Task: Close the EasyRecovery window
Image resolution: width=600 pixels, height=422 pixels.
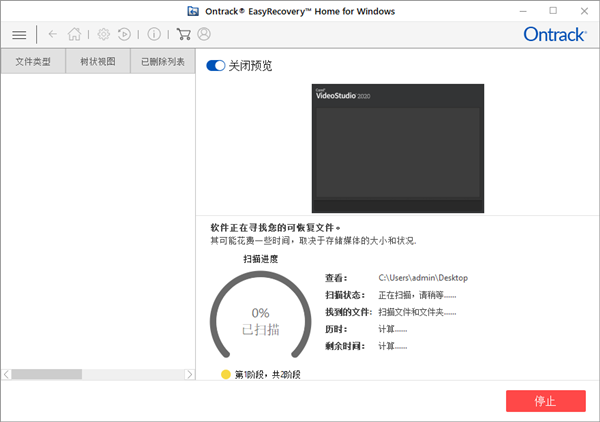Action: (584, 11)
